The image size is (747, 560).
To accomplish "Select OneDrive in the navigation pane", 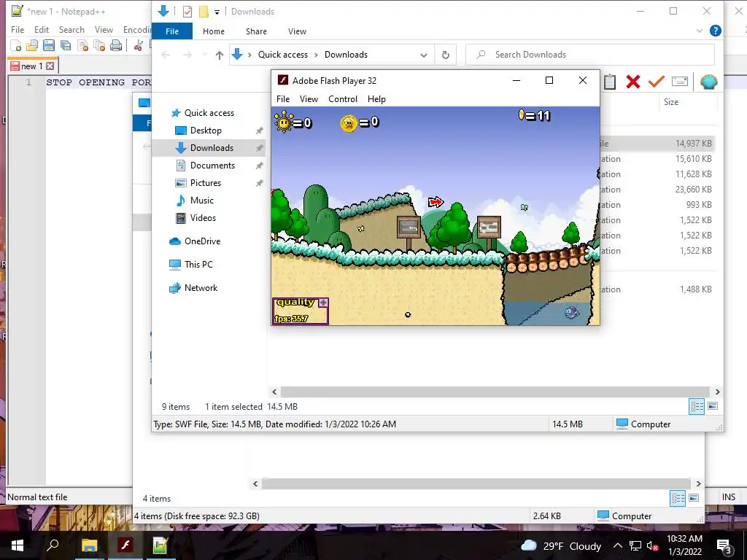I will click(x=202, y=241).
